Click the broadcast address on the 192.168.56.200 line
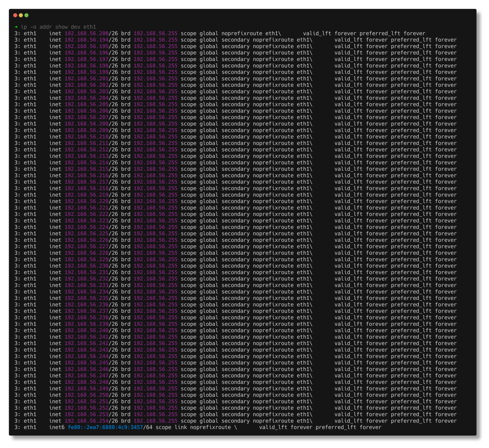Viewport: 489px width, 448px height. pos(155,33)
